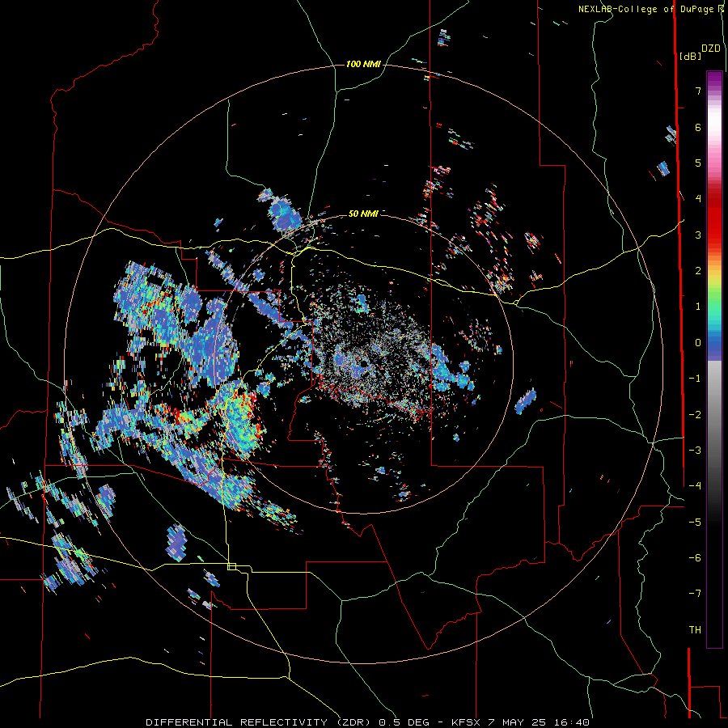Select the "6" value on color scale

[x=698, y=127]
